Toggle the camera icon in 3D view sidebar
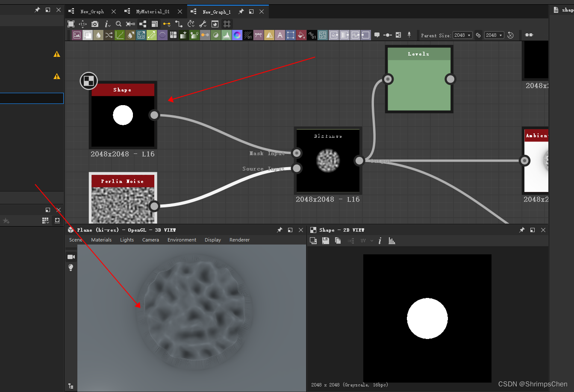The height and width of the screenshot is (392, 574). 71,256
